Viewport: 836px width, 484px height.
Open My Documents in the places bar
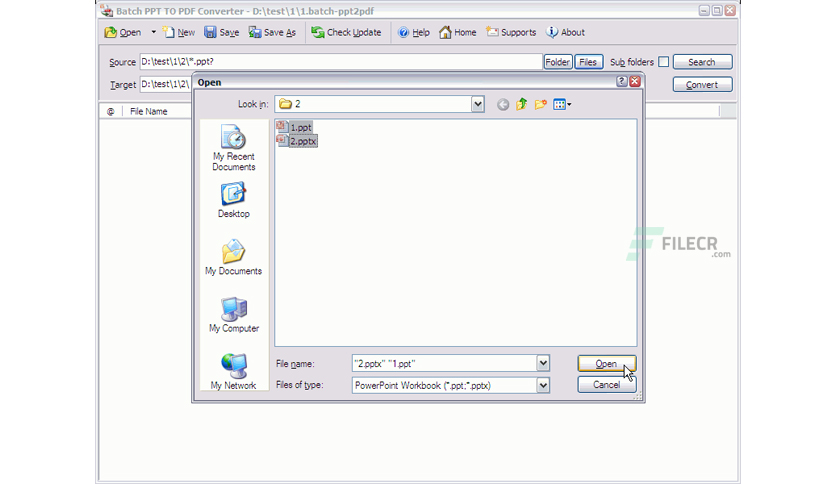234,257
